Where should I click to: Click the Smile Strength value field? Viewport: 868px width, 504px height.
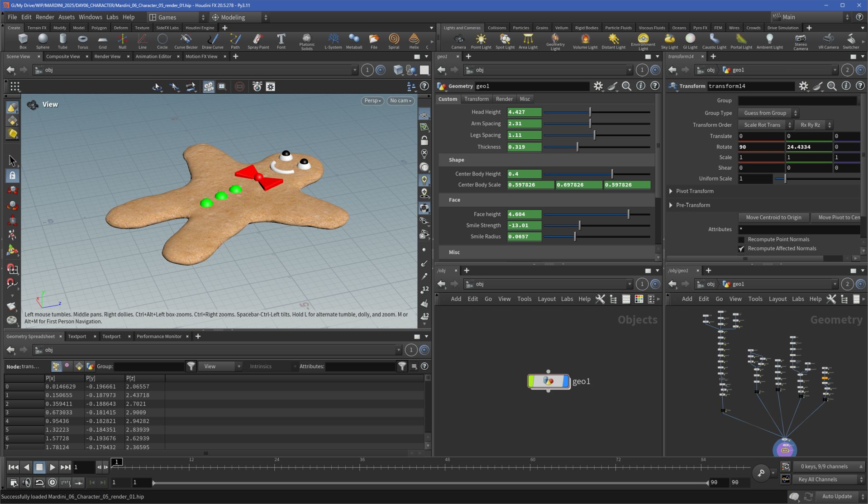524,225
